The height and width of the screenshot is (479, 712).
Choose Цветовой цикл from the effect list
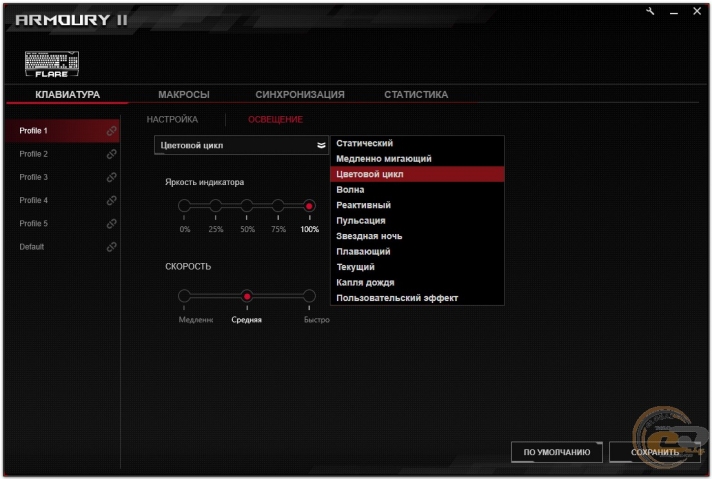(x=417, y=174)
